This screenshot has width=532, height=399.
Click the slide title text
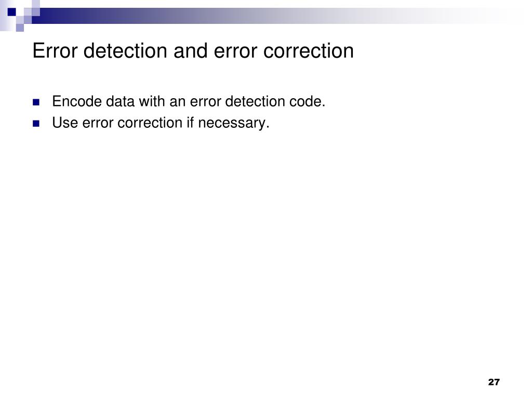(193, 51)
